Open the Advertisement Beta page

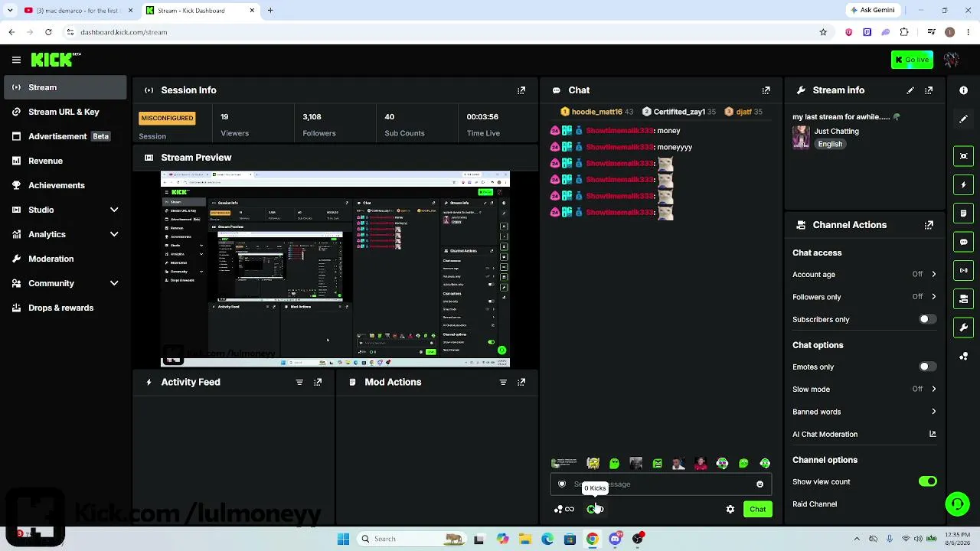click(x=65, y=136)
